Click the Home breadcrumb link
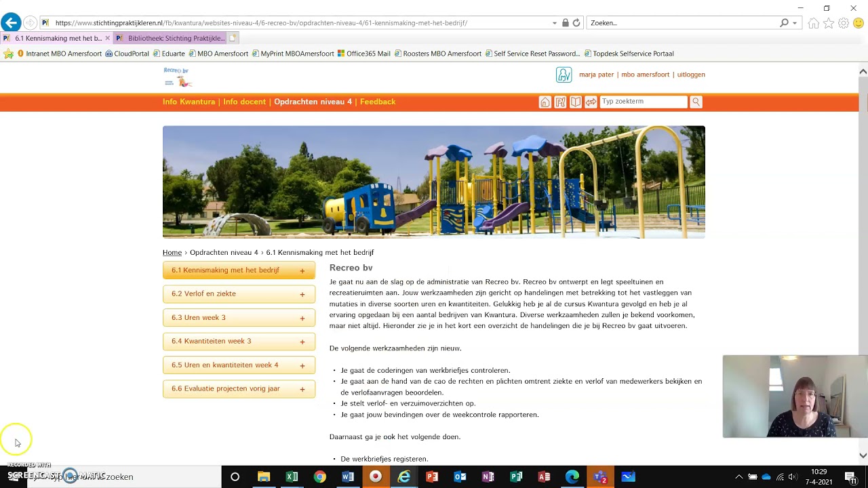The width and height of the screenshot is (868, 488). (x=172, y=253)
